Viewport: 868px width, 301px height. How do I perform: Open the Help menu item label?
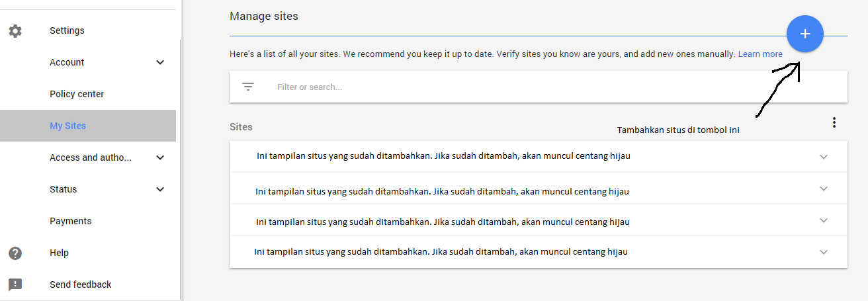(59, 253)
